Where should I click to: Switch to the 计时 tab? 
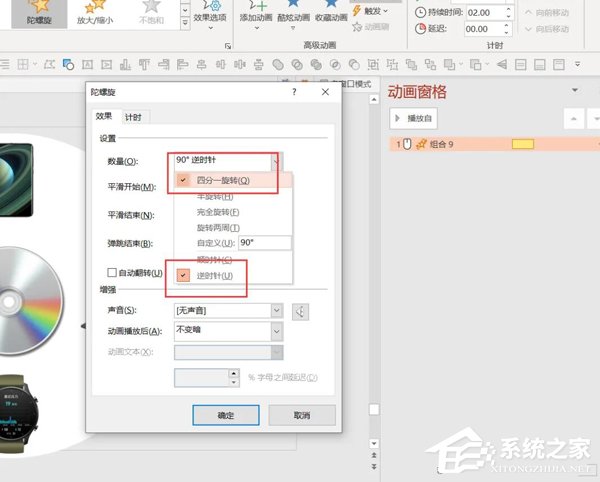[134, 117]
